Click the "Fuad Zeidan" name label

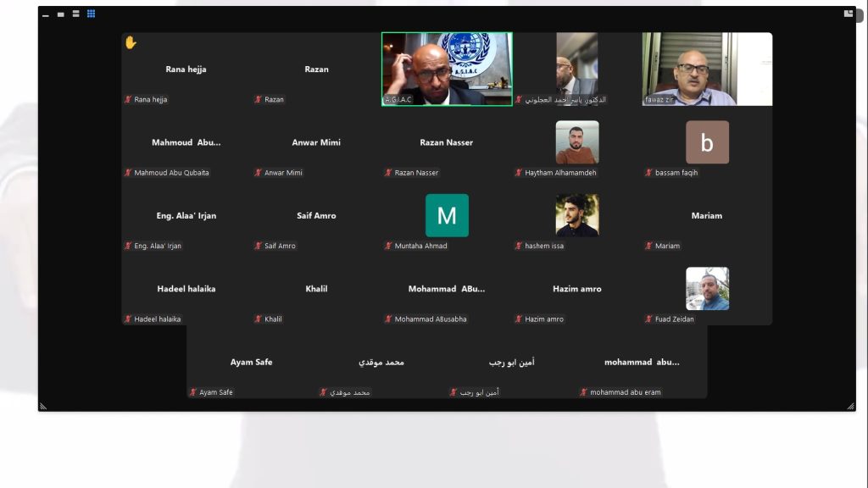[x=674, y=319]
